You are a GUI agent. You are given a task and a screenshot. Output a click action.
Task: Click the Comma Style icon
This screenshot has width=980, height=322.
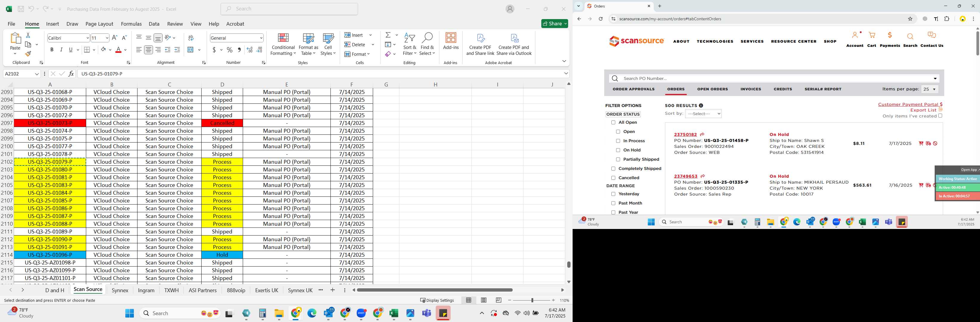(239, 50)
